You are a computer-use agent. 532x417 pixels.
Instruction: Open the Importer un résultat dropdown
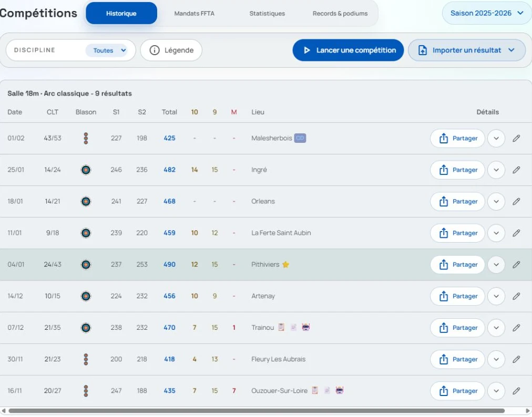coord(466,50)
